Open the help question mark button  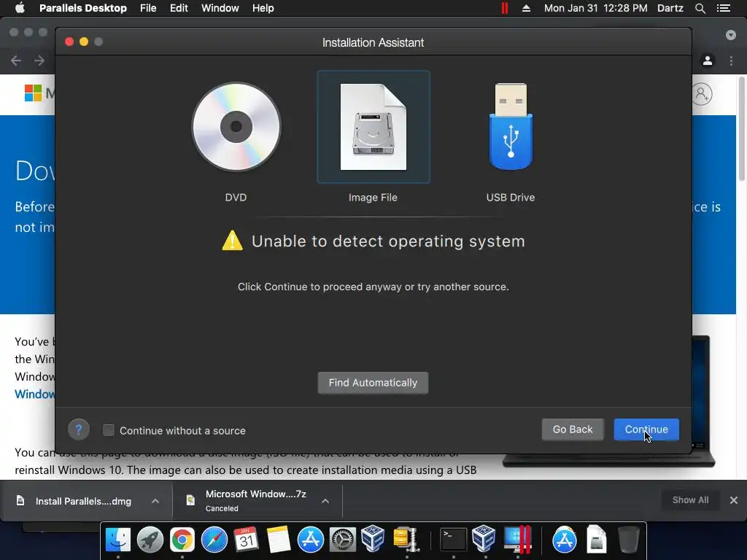coord(79,430)
